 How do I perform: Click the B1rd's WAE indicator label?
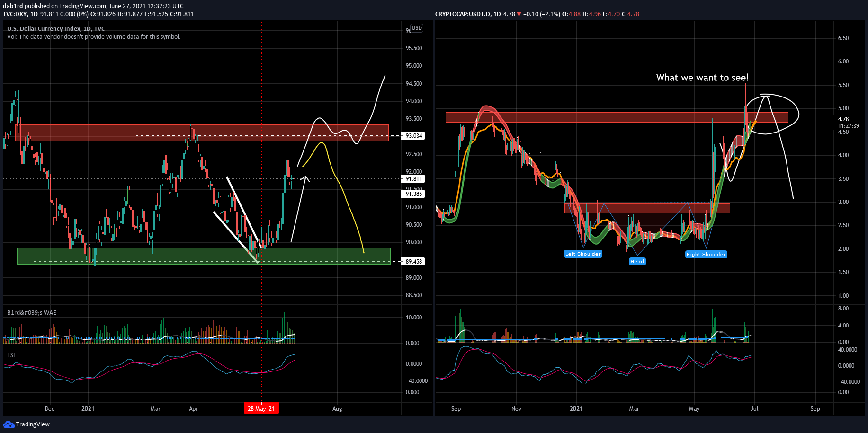[32, 312]
